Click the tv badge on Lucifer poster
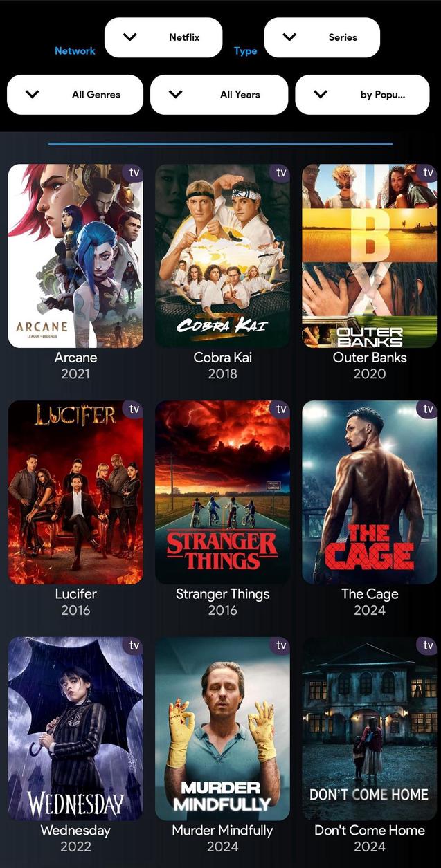 (x=134, y=409)
